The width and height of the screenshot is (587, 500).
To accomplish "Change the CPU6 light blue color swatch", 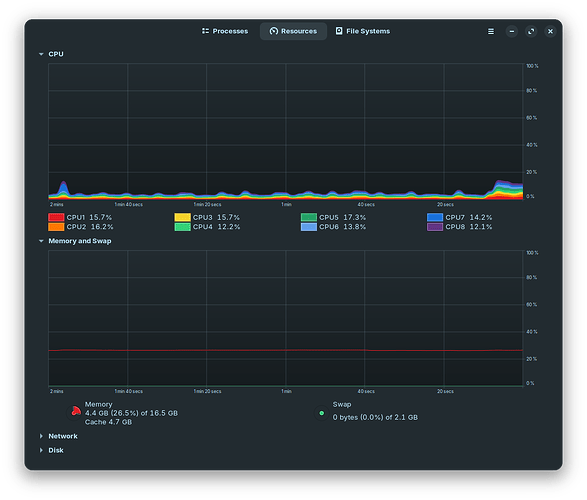I will tap(309, 227).
